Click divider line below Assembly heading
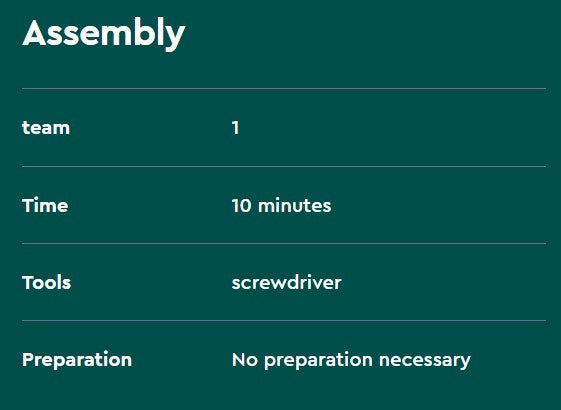Viewport: 561px width, 410px height. pyautogui.click(x=284, y=88)
